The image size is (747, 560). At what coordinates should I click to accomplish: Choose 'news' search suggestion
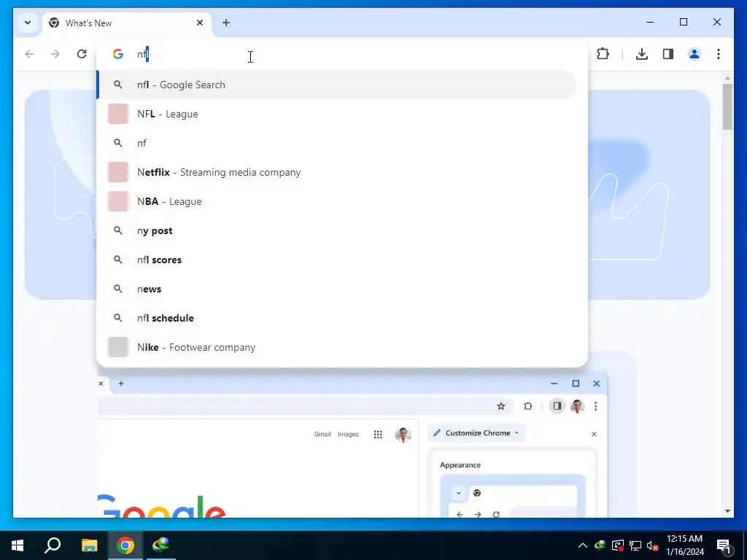(x=336, y=289)
